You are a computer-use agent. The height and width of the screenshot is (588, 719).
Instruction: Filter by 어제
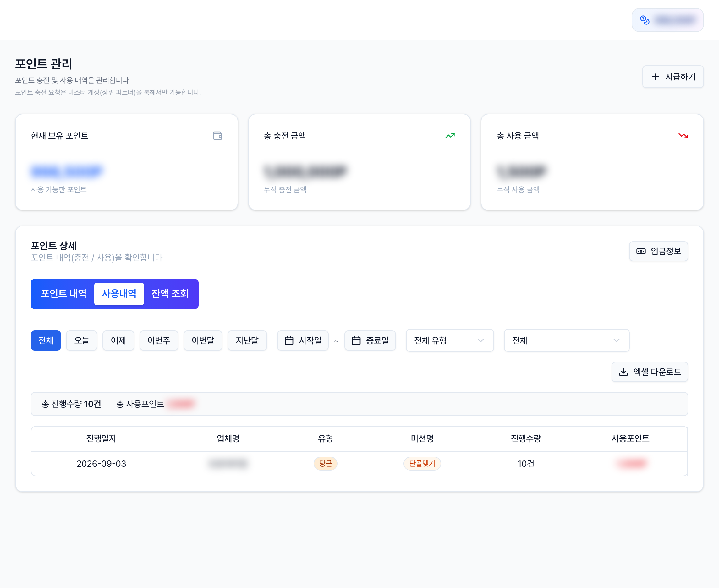[x=118, y=340]
